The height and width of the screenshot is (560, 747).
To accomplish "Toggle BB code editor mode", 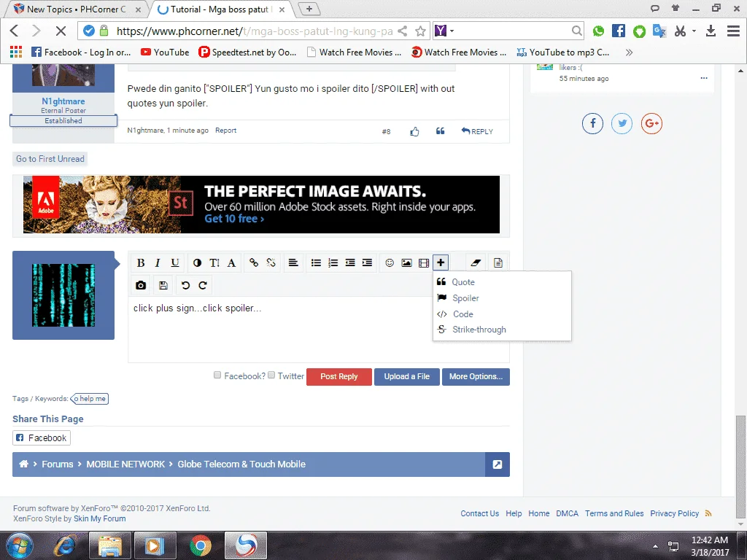I will tap(498, 262).
